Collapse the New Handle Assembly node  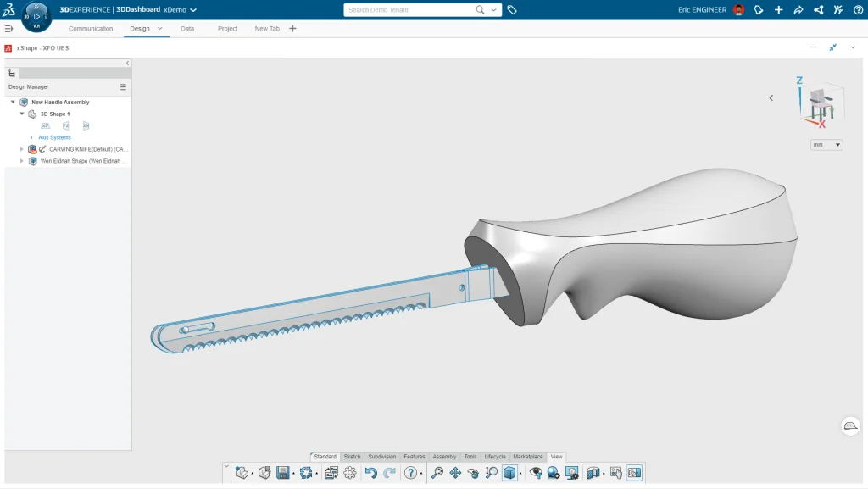click(13, 103)
